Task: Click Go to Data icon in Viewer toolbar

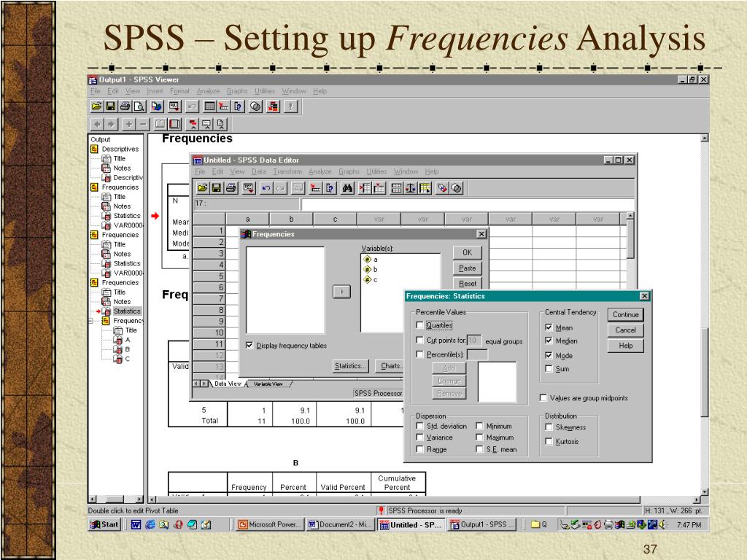Action: 209,106
